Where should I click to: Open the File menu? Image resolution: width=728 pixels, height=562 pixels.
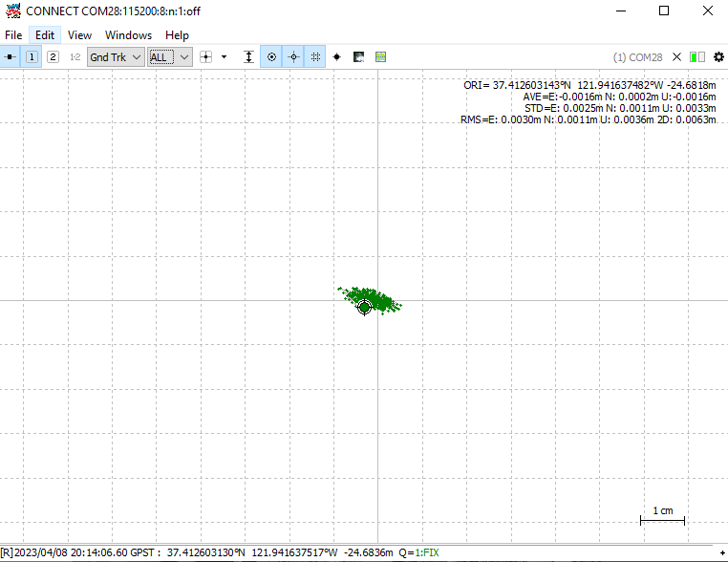(x=13, y=35)
